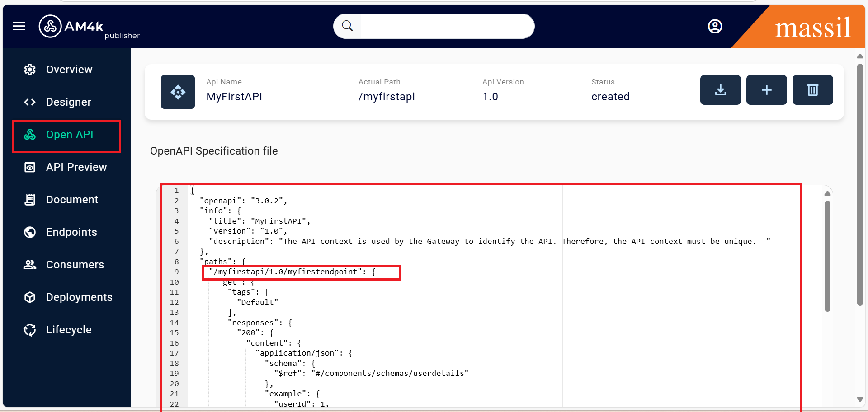
Task: Open the user account profile icon
Action: pos(715,26)
